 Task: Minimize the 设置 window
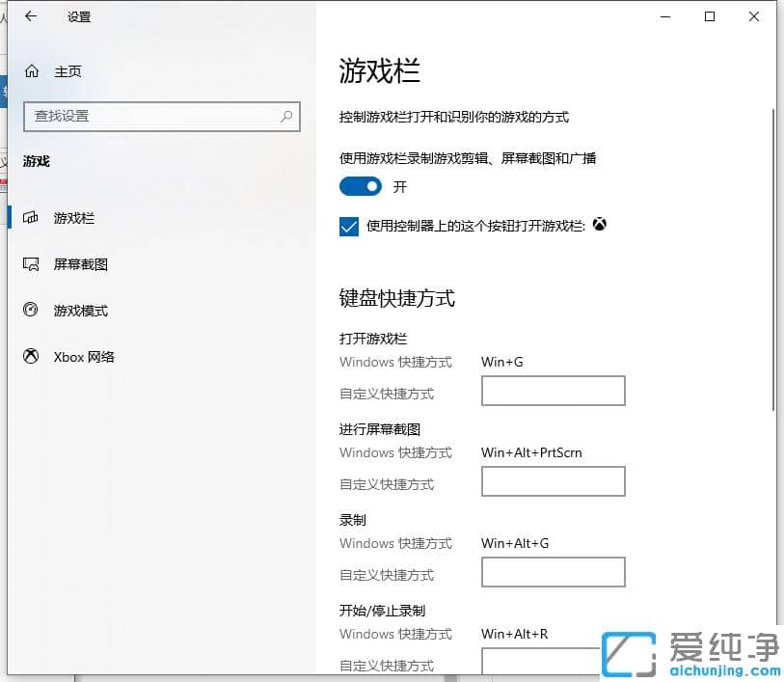coord(664,16)
